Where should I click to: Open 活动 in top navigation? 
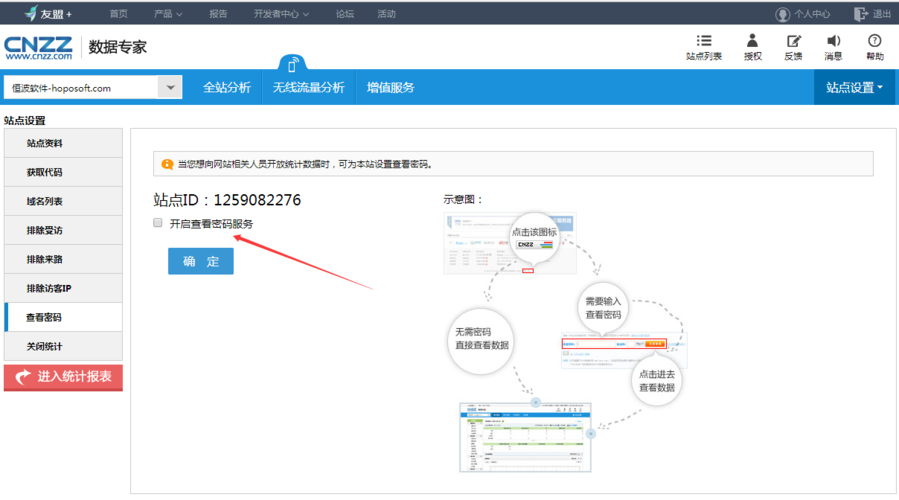tap(386, 14)
